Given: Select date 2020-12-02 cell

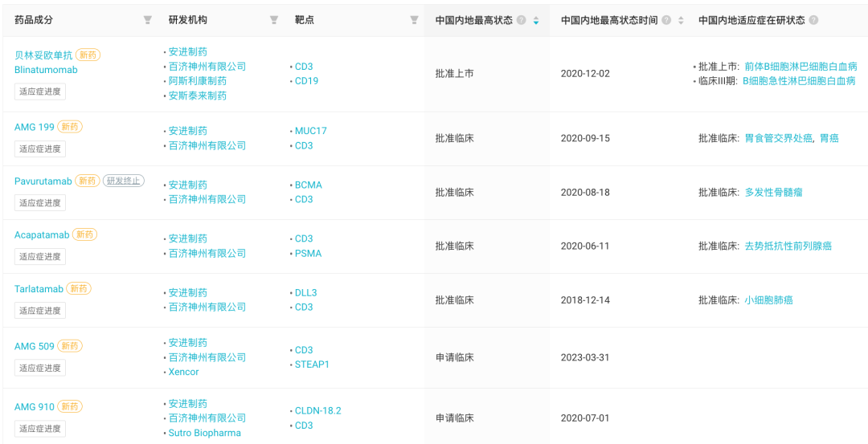Looking at the screenshot, I should click(x=585, y=74).
